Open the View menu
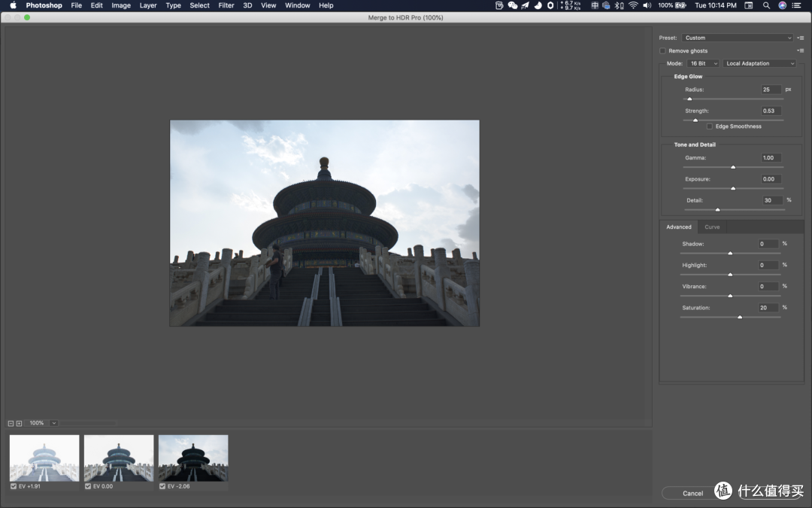812x508 pixels. click(x=268, y=5)
